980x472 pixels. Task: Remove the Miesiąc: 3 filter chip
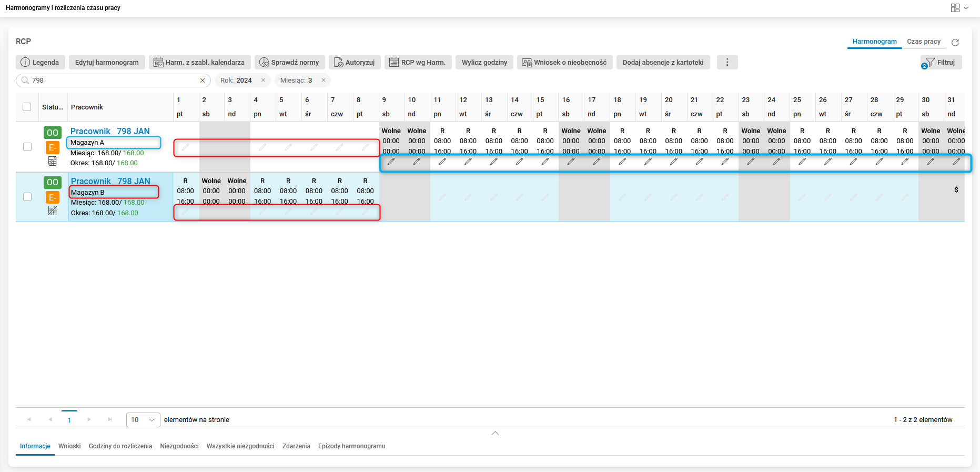[x=324, y=81]
